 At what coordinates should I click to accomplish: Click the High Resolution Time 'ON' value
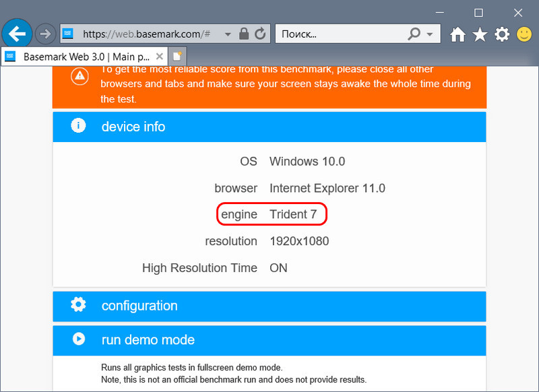[278, 267]
